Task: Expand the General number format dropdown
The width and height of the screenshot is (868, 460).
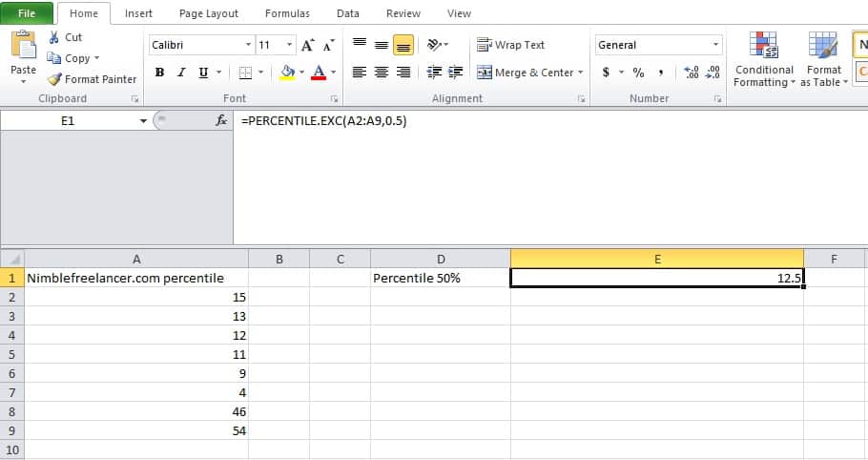Action: pos(715,45)
